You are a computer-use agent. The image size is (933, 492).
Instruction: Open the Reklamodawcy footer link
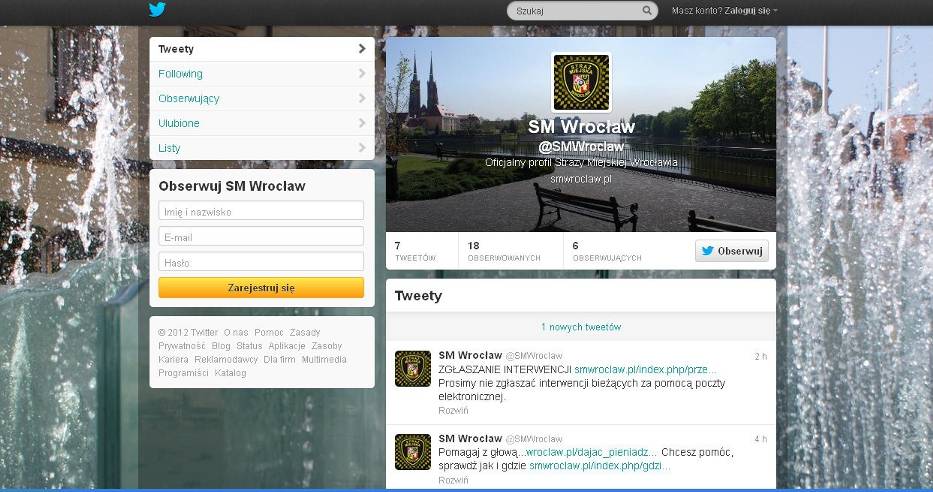point(226,359)
